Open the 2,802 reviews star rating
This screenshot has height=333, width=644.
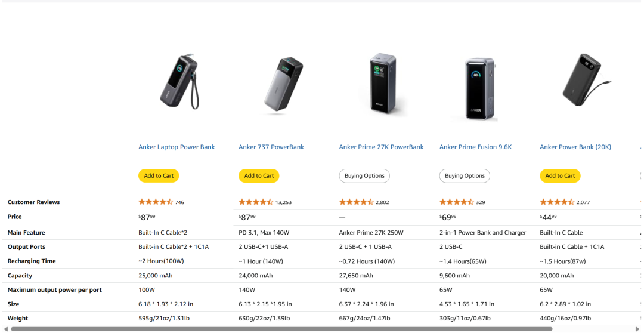point(356,202)
